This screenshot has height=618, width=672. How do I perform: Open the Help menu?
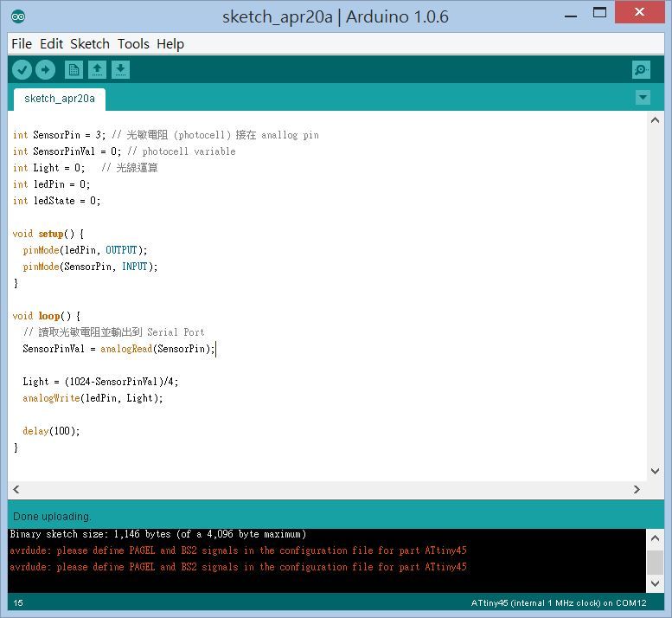170,44
